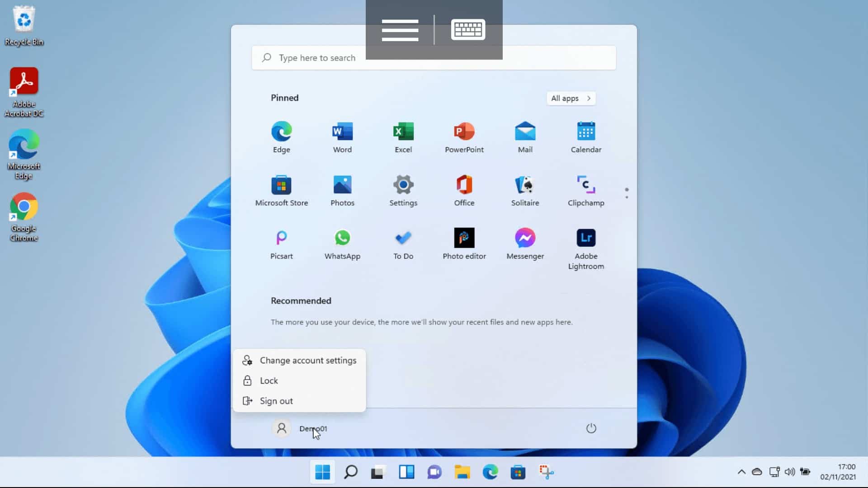Viewport: 868px width, 488px height.
Task: Expand hidden system tray icons chevron
Action: [741, 472]
